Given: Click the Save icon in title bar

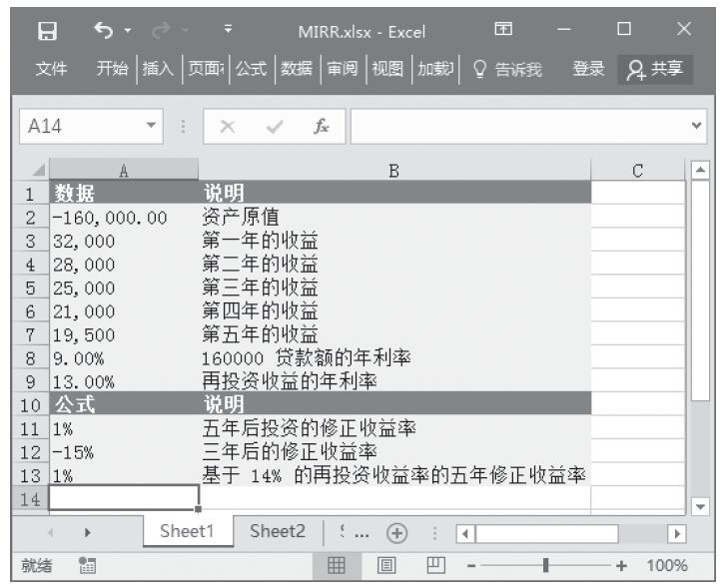Looking at the screenshot, I should pos(47,31).
